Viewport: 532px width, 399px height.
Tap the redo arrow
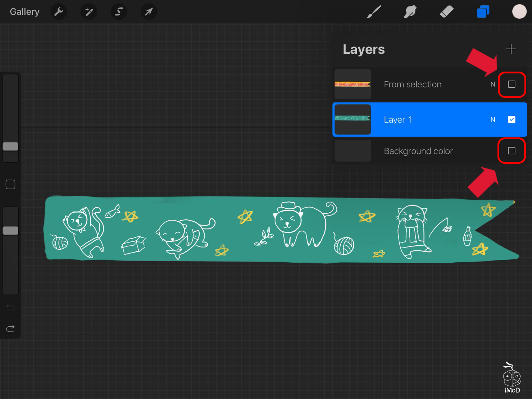(x=10, y=328)
